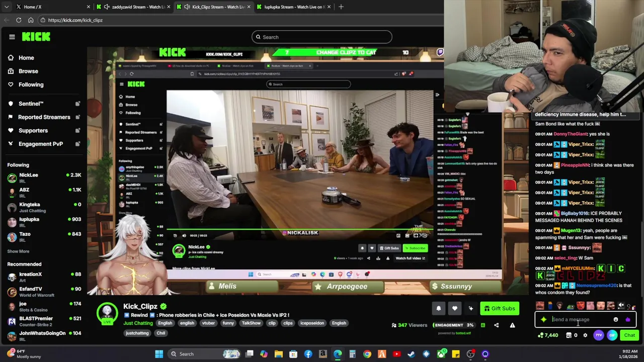Open the Windows Start button
Viewport: 644px width, 362px height.
(x=159, y=354)
